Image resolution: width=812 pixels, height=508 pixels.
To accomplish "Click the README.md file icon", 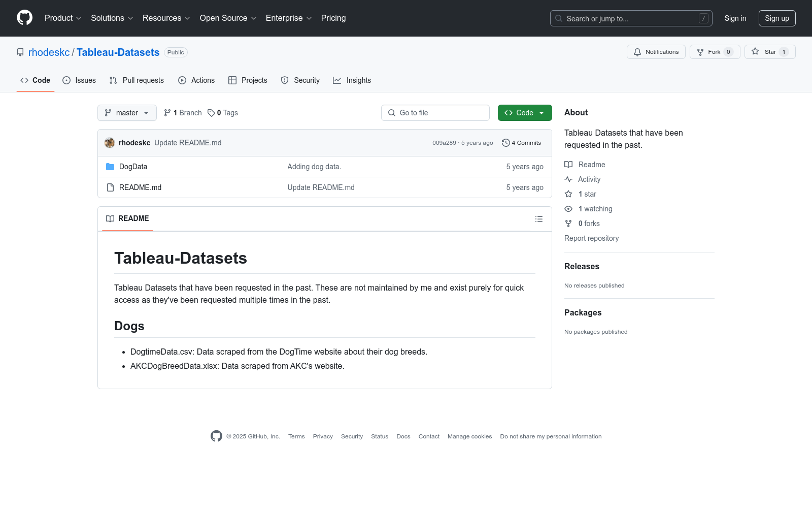I will click(110, 187).
